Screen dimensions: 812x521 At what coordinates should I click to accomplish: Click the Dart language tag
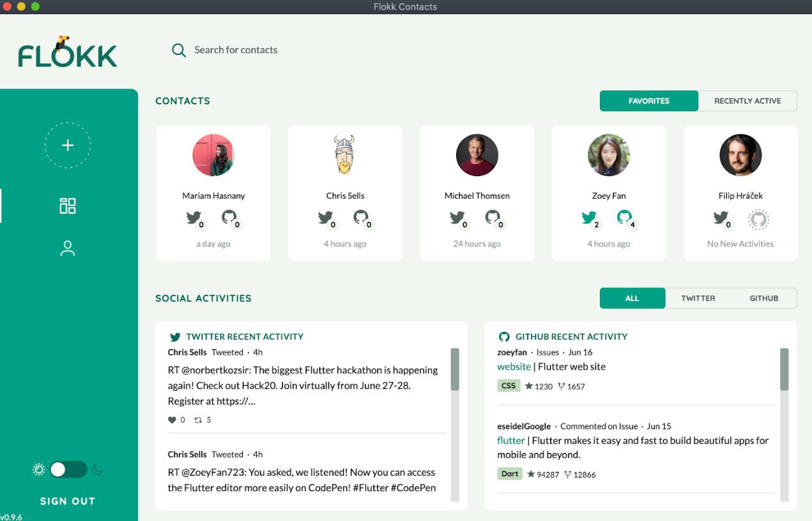510,474
